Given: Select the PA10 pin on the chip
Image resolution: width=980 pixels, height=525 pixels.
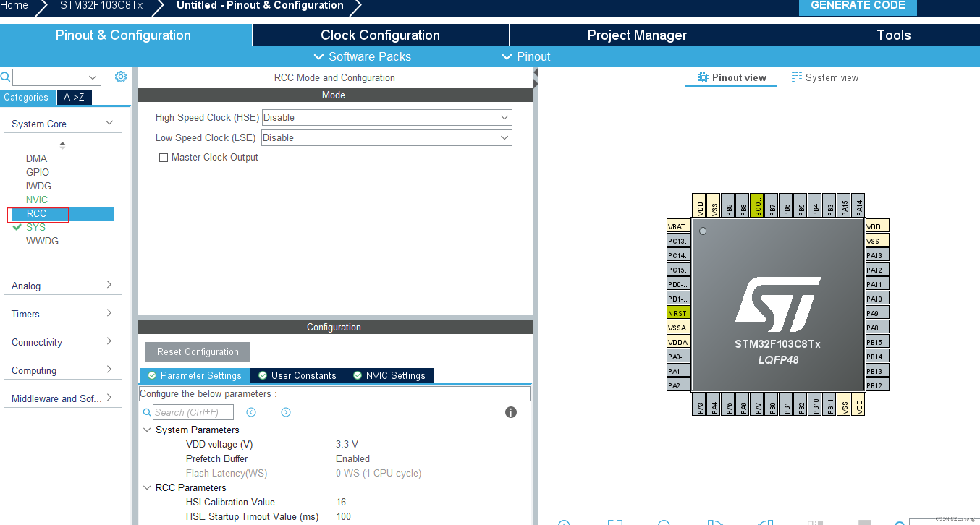Looking at the screenshot, I should [x=877, y=299].
